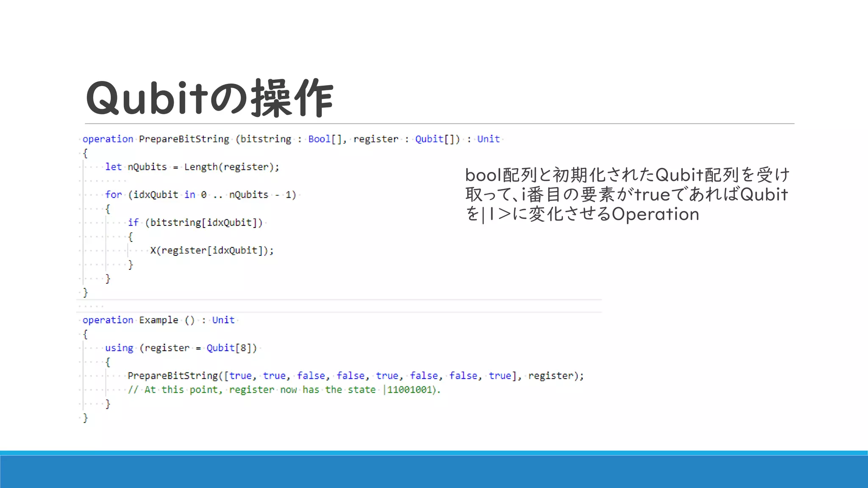Click 'Qubit' in the register parameter type
This screenshot has height=488, width=868.
(429, 139)
